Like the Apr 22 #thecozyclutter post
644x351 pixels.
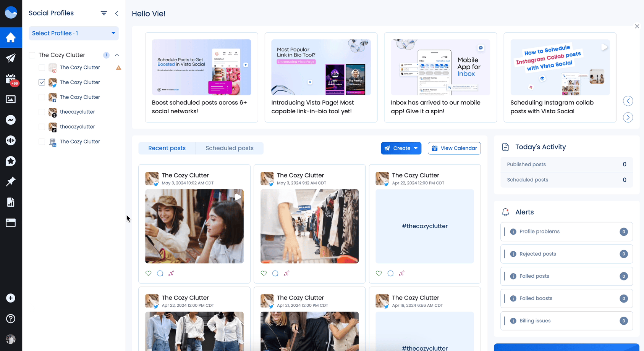click(379, 273)
